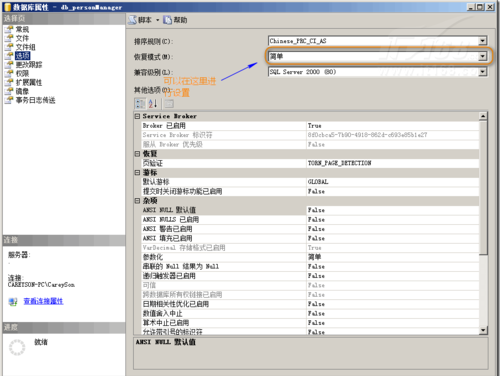
Task: Collapse the Service Broker category
Action: (x=137, y=116)
